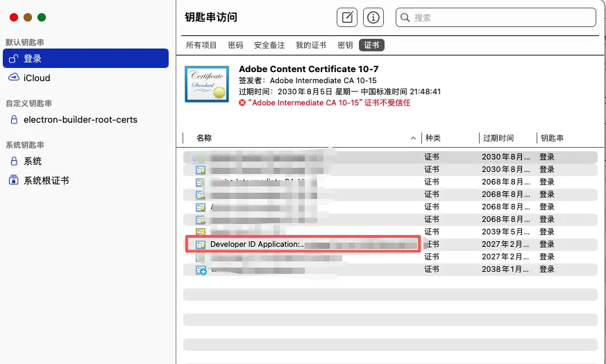Switch to the 所有项目 tab

[x=201, y=45]
